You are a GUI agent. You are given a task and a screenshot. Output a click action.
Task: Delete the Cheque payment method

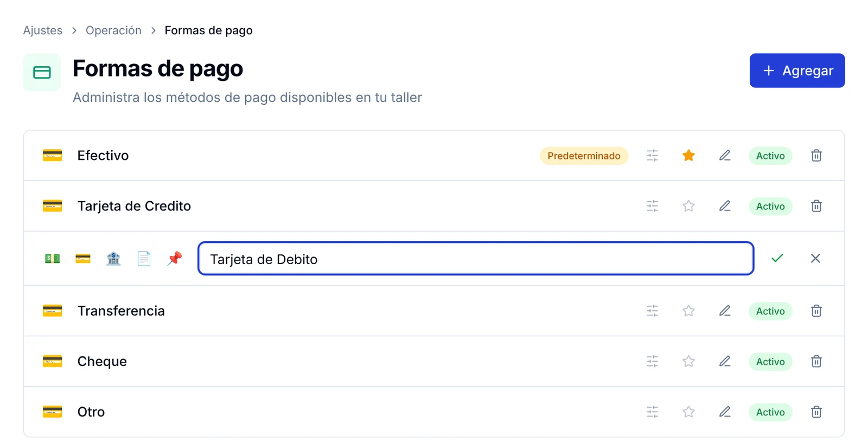816,361
